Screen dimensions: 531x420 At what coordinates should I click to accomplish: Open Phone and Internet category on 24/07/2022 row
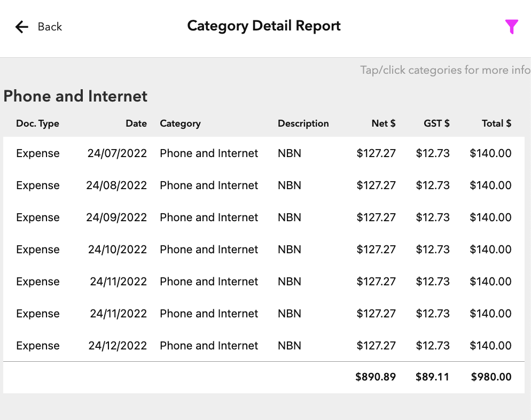tap(208, 153)
